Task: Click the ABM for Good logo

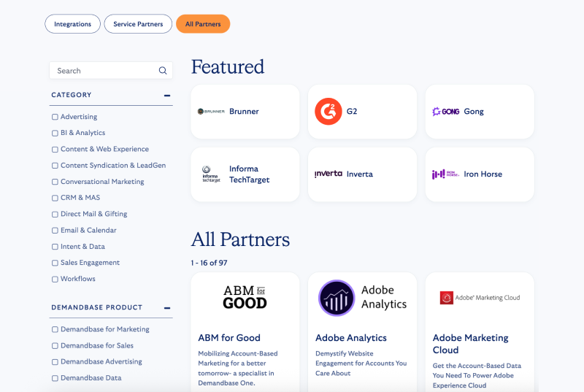Action: pyautogui.click(x=245, y=297)
